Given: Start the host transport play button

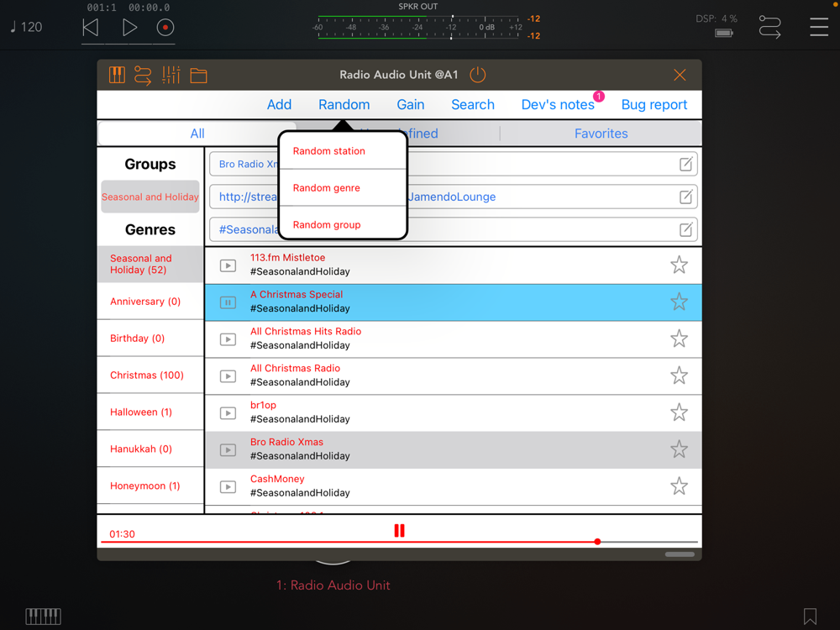Looking at the screenshot, I should pos(129,28).
